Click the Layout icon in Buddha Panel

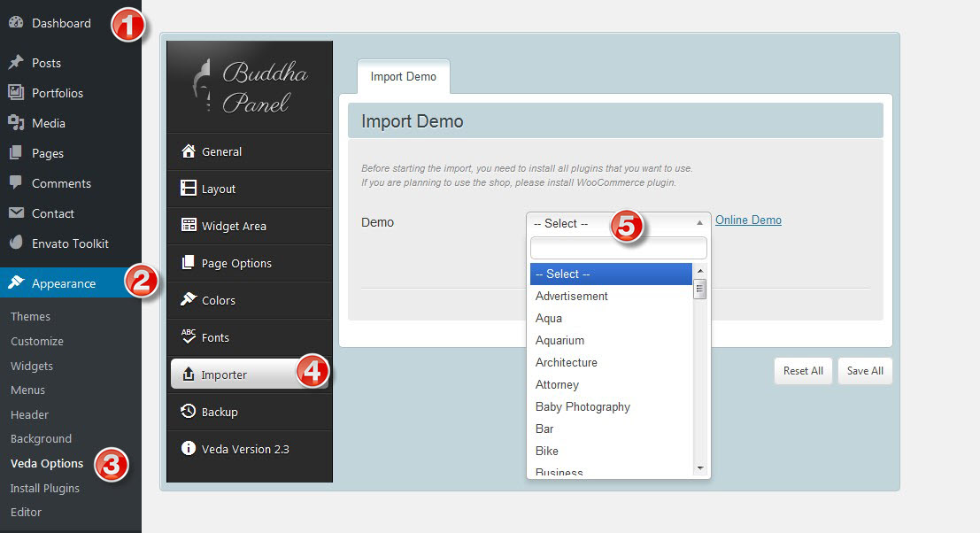pyautogui.click(x=189, y=188)
